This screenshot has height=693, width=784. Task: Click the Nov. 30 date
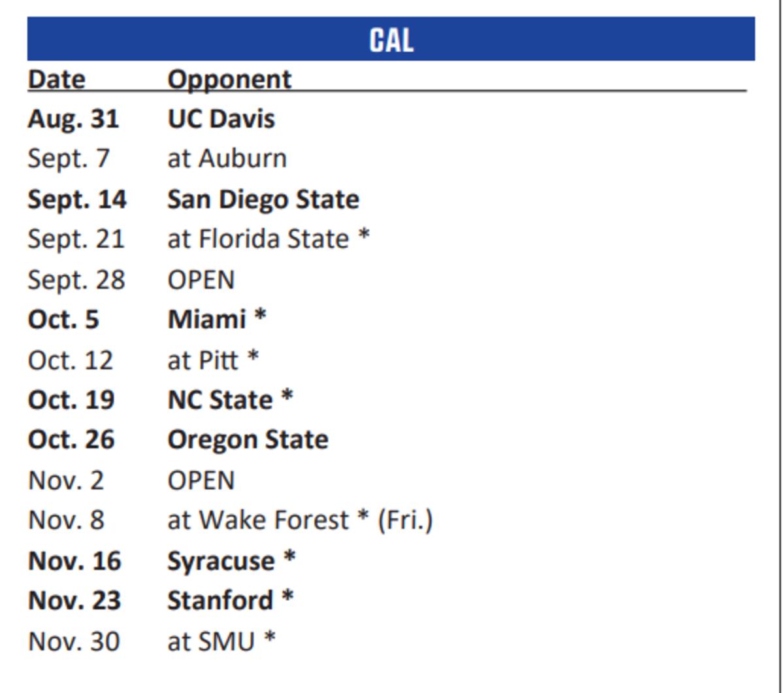pyautogui.click(x=74, y=641)
